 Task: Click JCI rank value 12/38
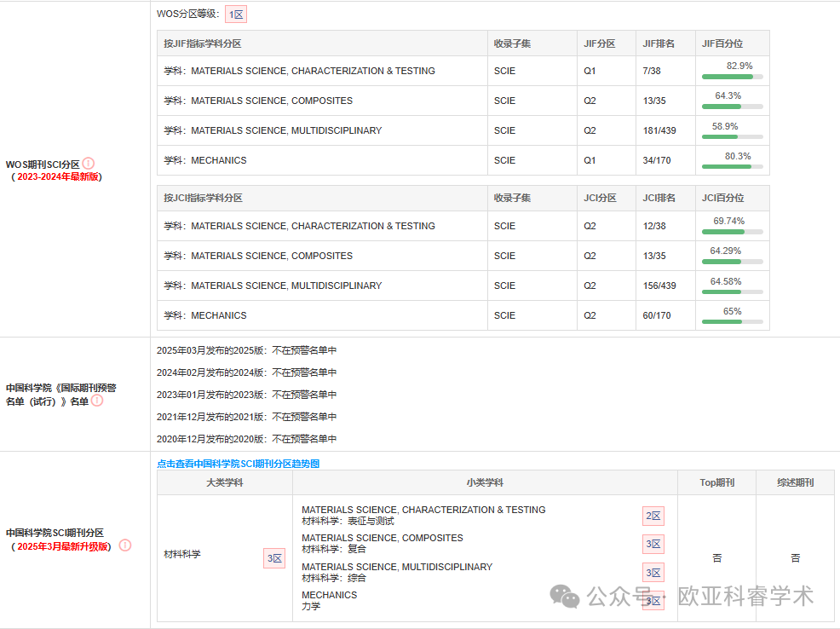pos(654,226)
